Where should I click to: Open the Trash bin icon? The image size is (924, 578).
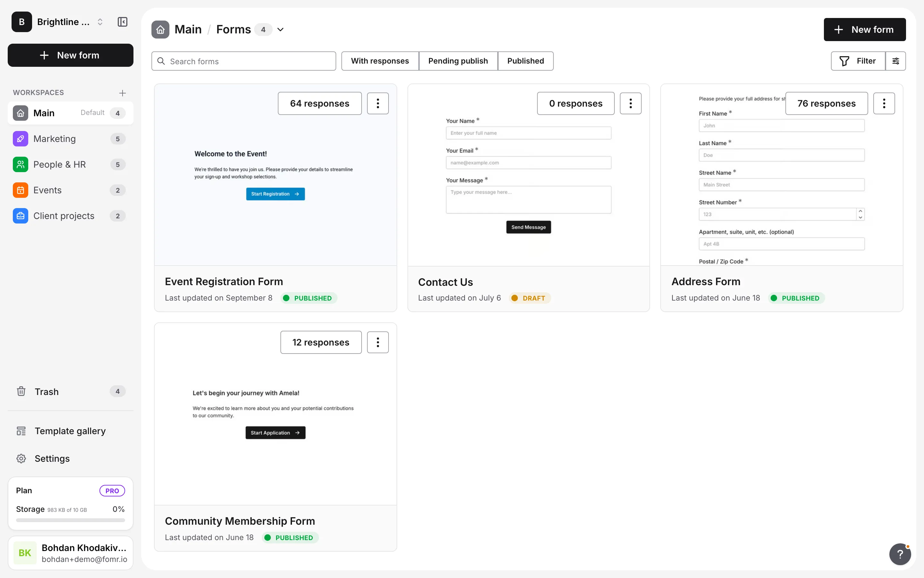[x=21, y=391]
